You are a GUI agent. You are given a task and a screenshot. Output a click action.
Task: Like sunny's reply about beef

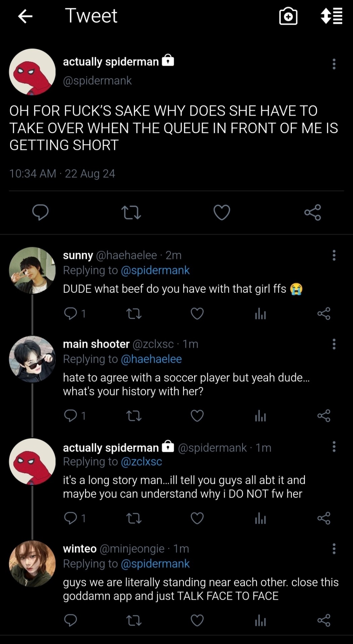pos(197,314)
